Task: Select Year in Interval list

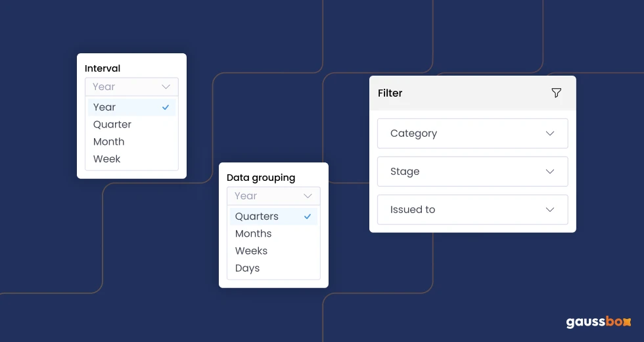Action: [x=104, y=107]
